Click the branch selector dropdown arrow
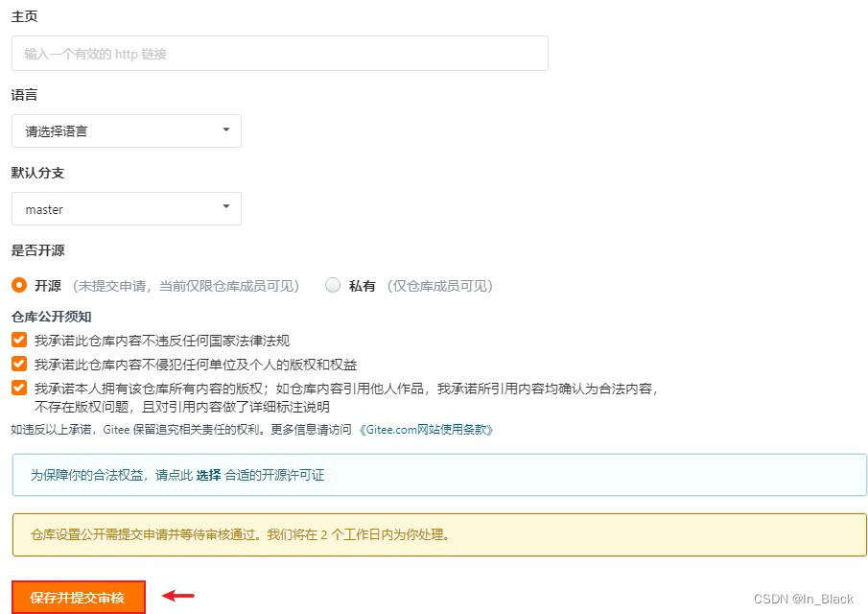 (x=226, y=208)
